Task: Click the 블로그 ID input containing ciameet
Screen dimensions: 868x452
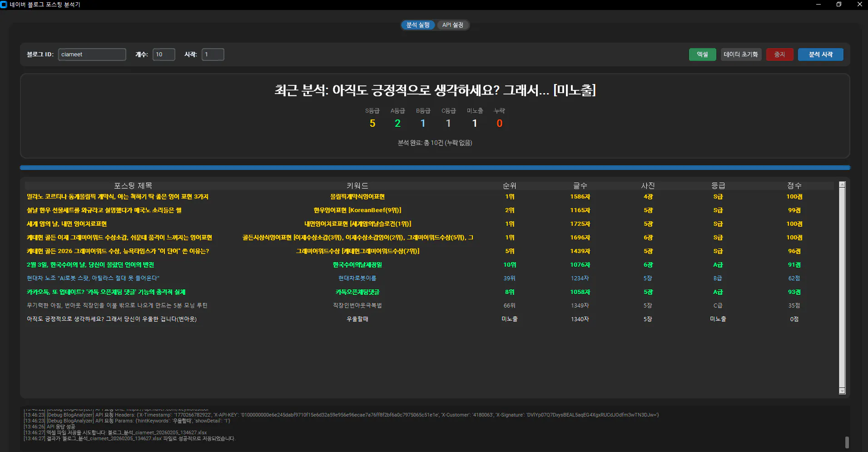Action: pyautogui.click(x=92, y=54)
